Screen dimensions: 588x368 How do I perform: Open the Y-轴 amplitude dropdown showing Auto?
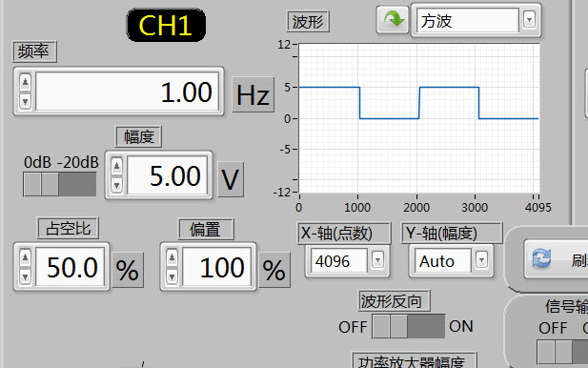pyautogui.click(x=481, y=259)
